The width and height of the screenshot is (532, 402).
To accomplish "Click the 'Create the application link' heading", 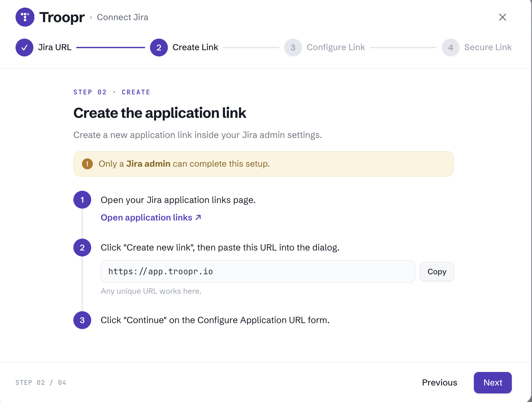I will (x=160, y=113).
